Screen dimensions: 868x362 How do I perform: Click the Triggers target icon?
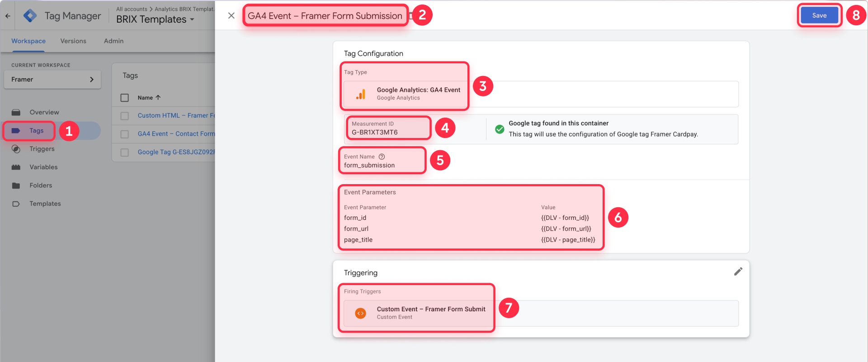[16, 149]
